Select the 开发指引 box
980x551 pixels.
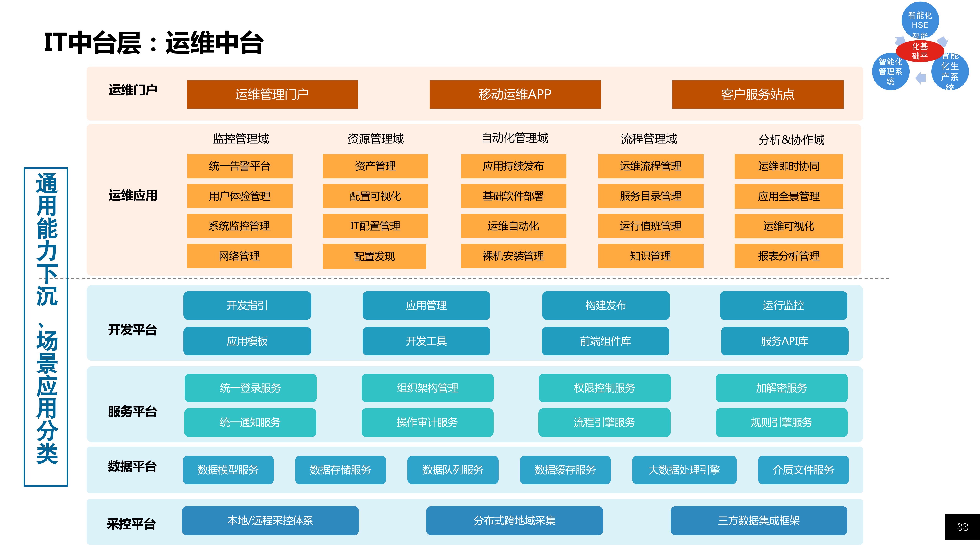247,306
